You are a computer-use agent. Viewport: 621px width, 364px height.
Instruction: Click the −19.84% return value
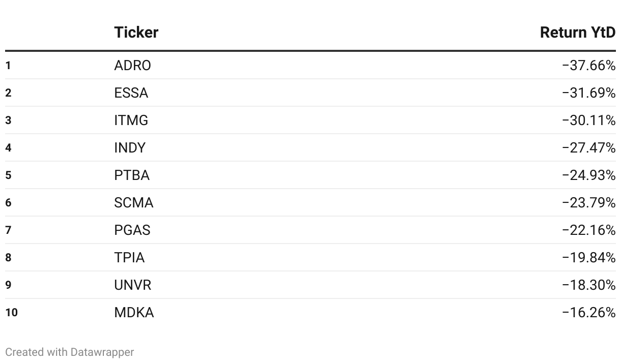point(589,258)
